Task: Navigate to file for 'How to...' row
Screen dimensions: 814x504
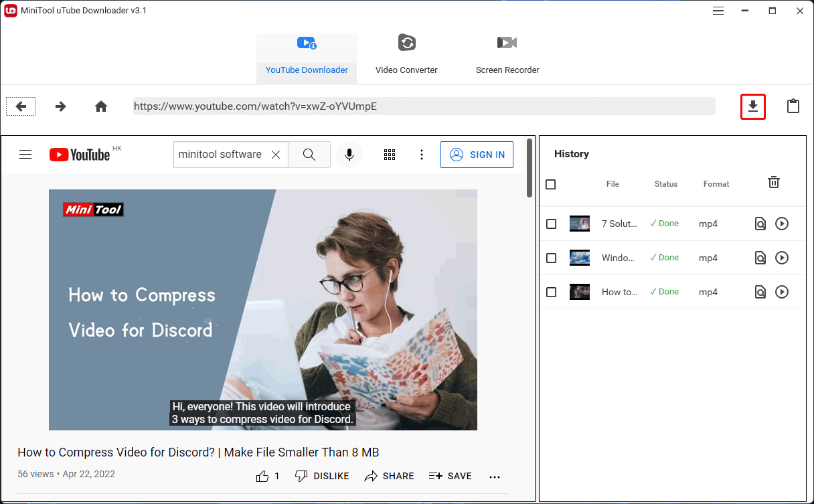Action: [760, 292]
